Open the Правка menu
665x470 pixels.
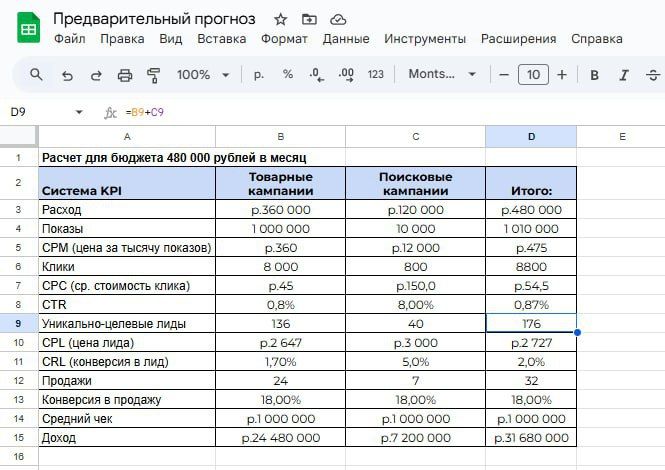click(x=122, y=39)
